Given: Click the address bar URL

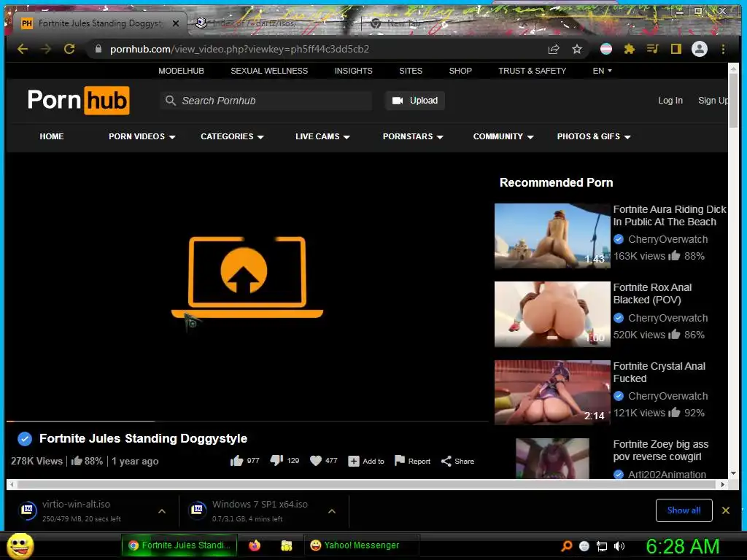Looking at the screenshot, I should (x=239, y=49).
